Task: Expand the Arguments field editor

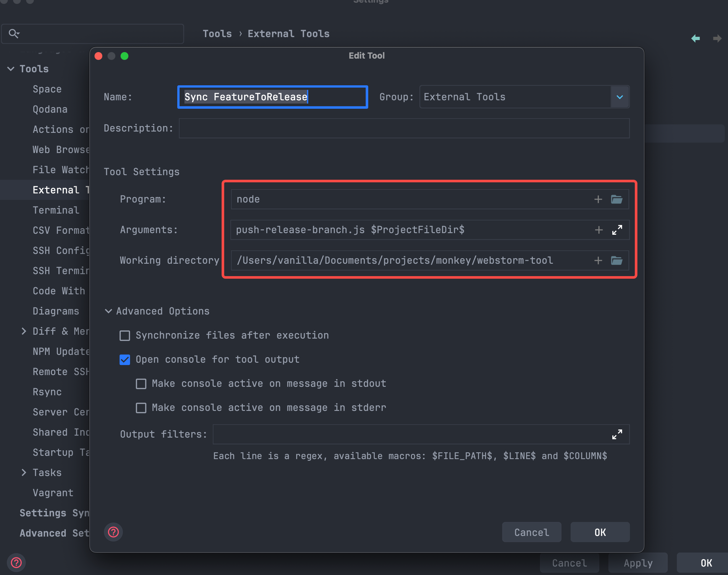Action: click(617, 230)
